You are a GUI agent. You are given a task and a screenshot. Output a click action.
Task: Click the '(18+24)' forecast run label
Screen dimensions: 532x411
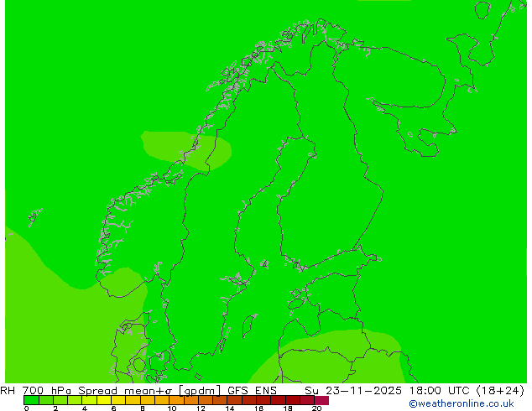pyautogui.click(x=500, y=391)
